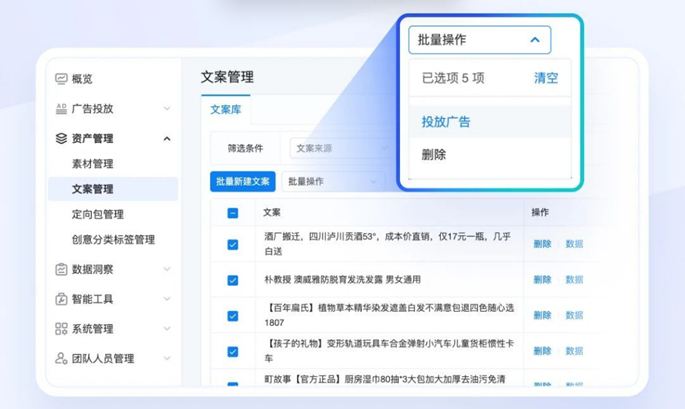Click the 操作 column header
The width and height of the screenshot is (685, 409).
click(x=540, y=213)
